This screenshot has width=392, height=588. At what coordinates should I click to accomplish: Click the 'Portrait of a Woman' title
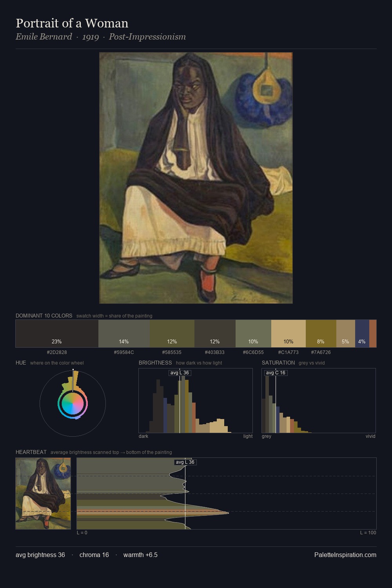(x=72, y=23)
